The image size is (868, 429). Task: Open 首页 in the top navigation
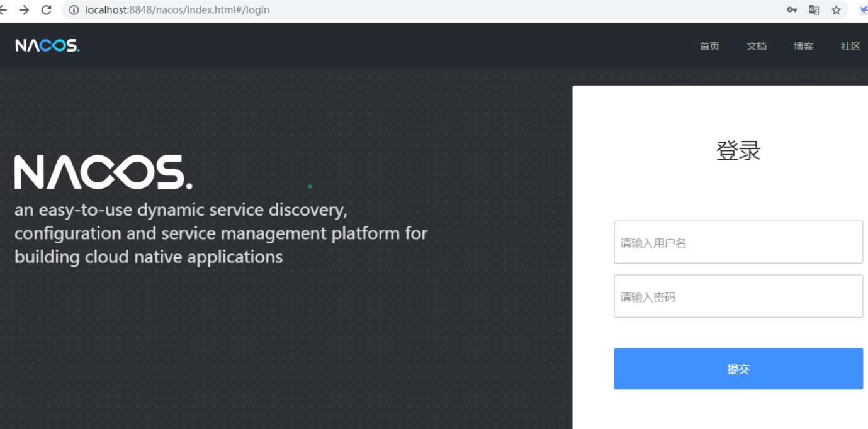coord(709,46)
